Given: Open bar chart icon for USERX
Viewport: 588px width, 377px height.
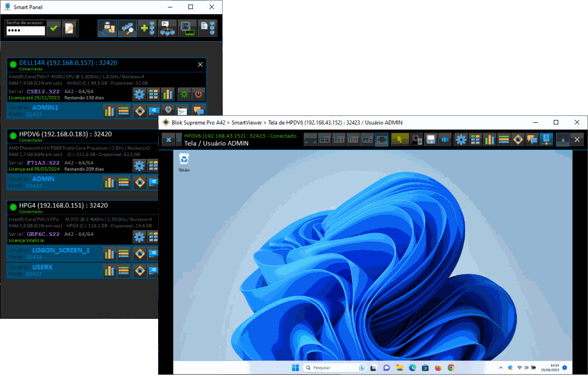Looking at the screenshot, I should point(109,270).
